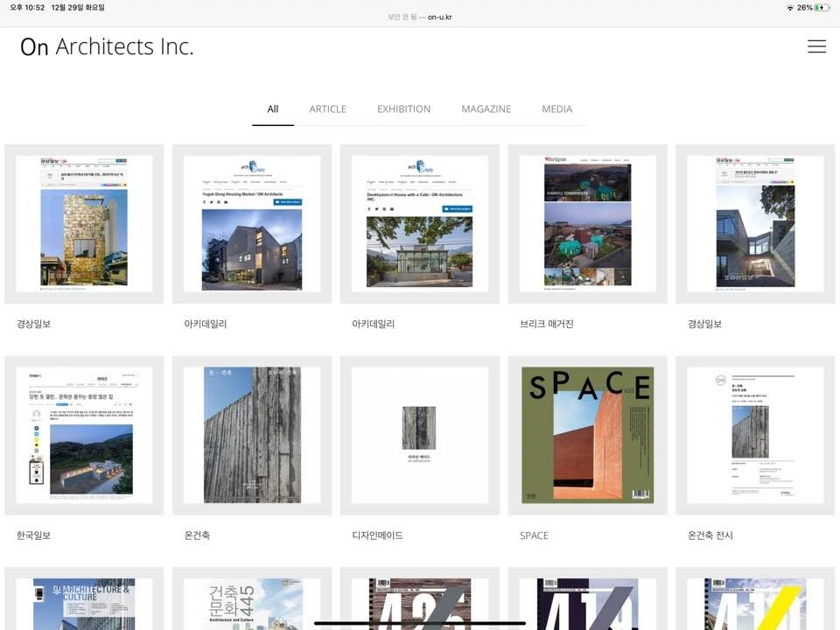Image resolution: width=840 pixels, height=630 pixels.
Task: Open the 한국일보 article thumbnail
Action: click(84, 435)
